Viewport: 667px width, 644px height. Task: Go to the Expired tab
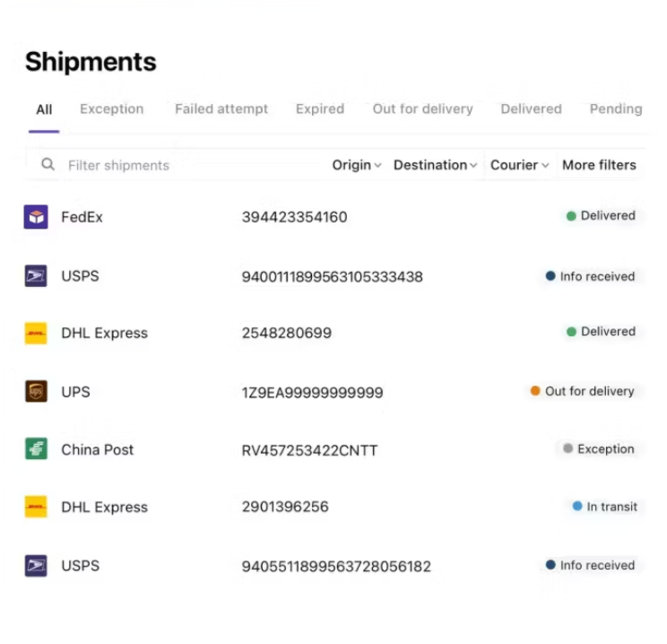tap(320, 109)
